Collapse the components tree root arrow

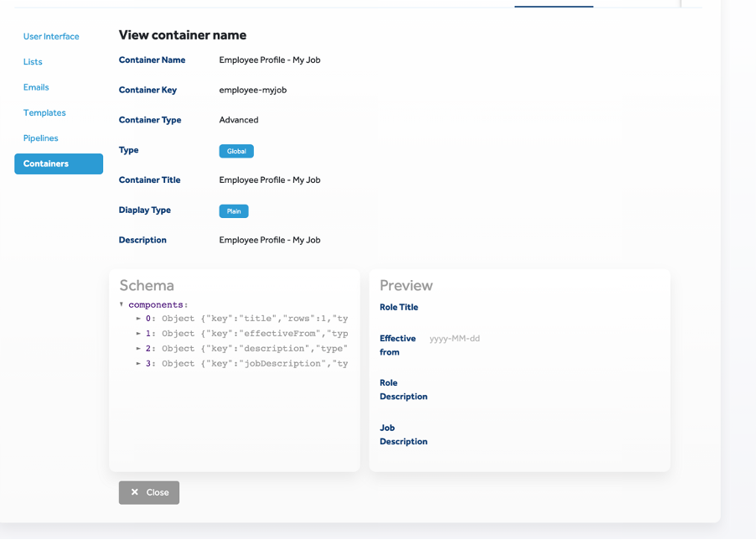122,305
